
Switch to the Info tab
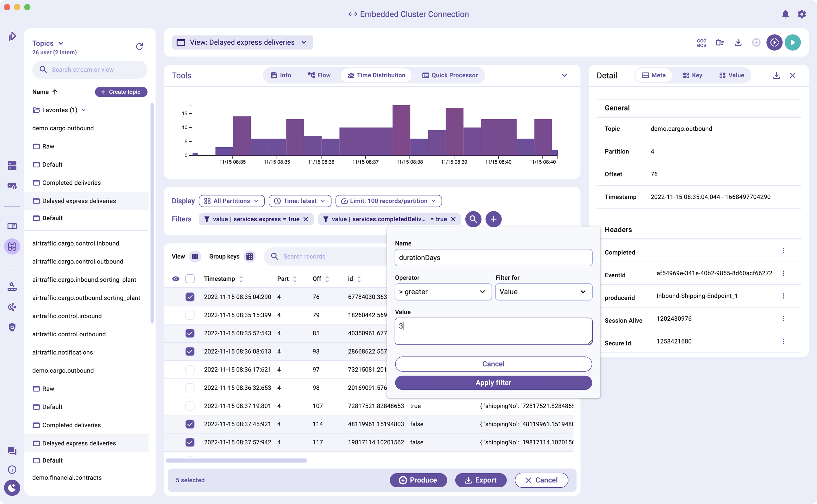point(281,75)
